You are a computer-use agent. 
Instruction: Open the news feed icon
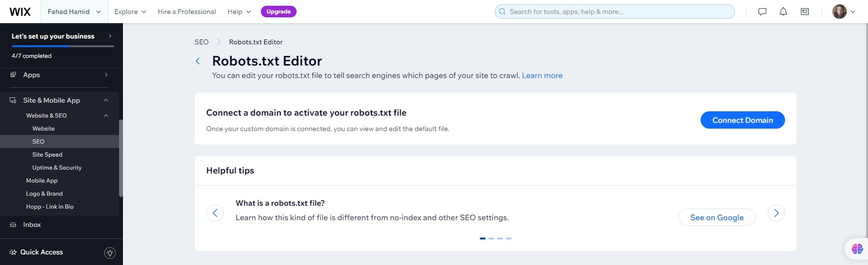coord(805,12)
